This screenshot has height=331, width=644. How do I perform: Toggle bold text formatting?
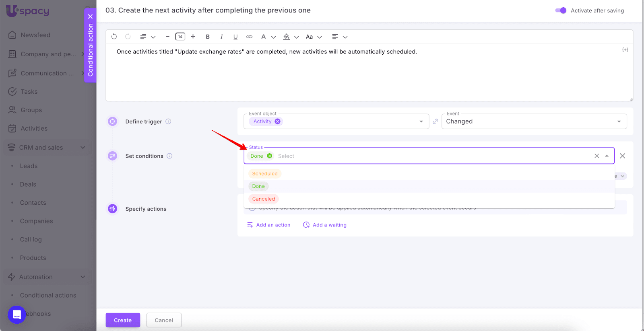208,37
